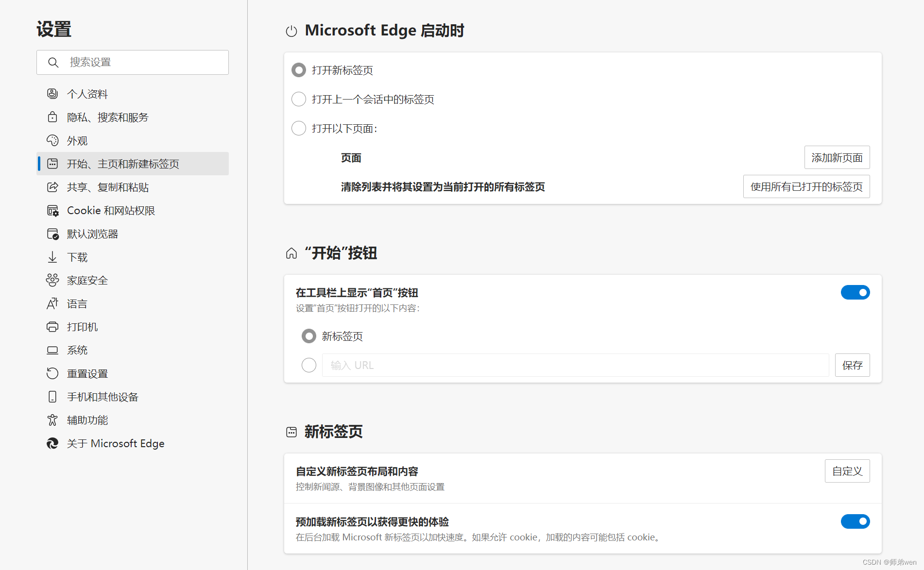This screenshot has width=924, height=570.
Task: Open 重置设置 section
Action: click(133, 373)
